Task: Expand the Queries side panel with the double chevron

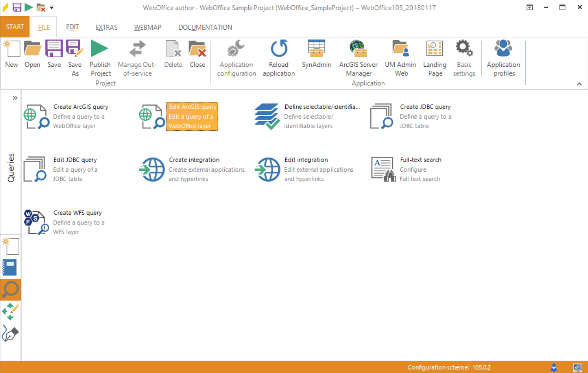Action: [x=15, y=97]
